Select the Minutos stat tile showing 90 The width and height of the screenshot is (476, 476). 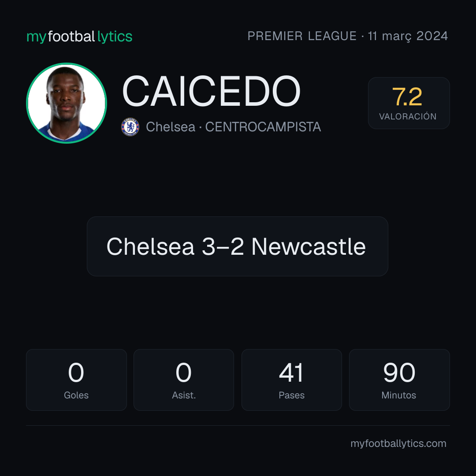[399, 380]
